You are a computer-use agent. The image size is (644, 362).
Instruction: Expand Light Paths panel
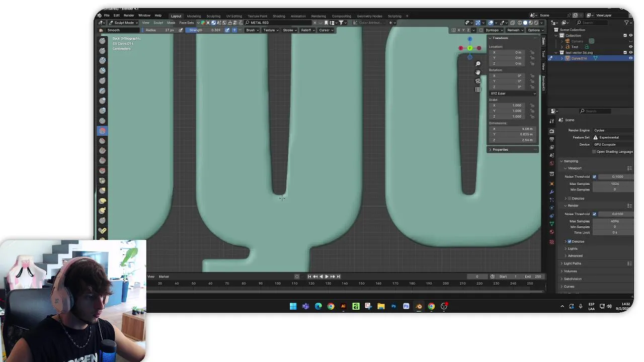pos(573,263)
